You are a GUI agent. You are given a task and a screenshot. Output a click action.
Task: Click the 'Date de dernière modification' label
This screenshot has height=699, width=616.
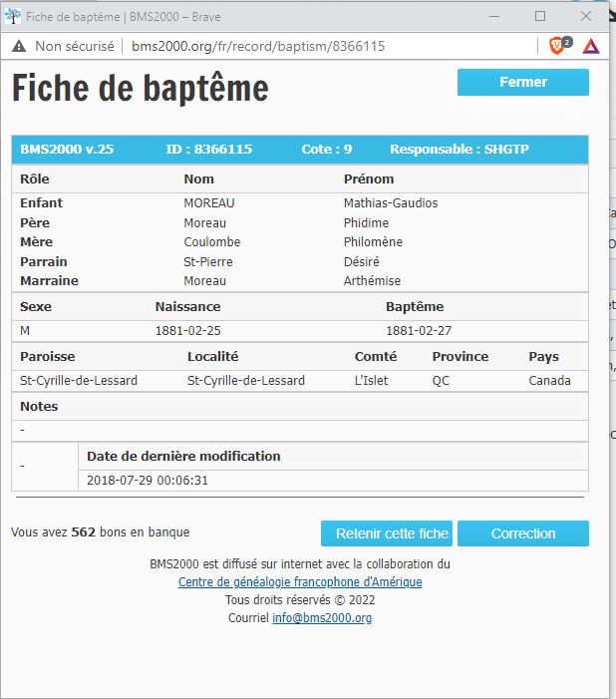tap(183, 457)
